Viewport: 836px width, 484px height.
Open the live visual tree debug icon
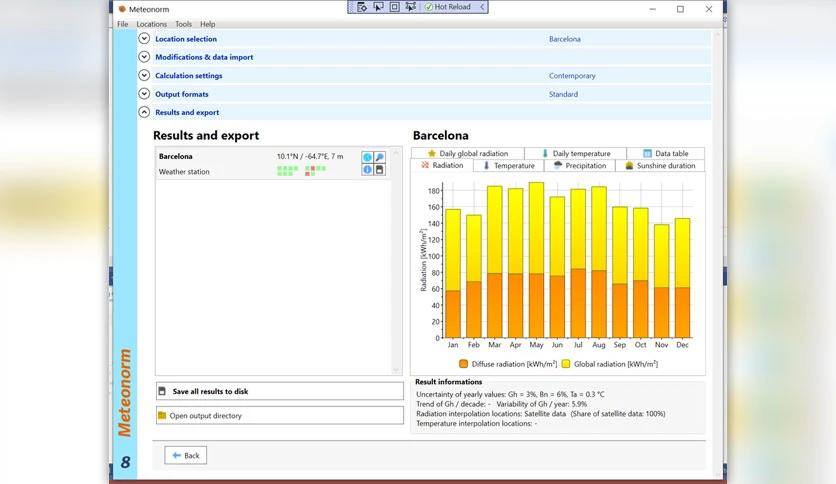pyautogui.click(x=361, y=7)
